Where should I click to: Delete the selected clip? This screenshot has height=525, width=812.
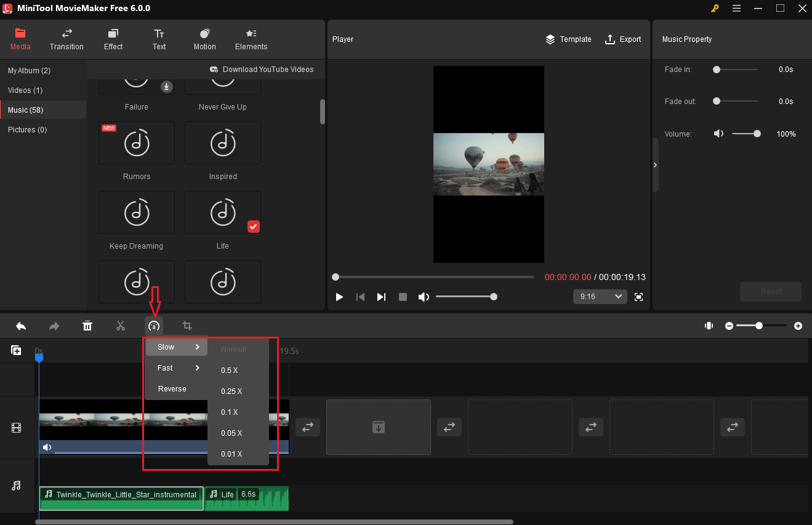[87, 326]
